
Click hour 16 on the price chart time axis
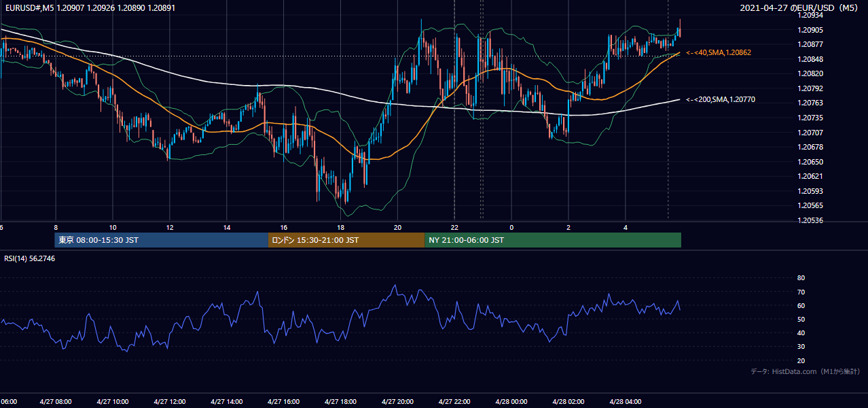pyautogui.click(x=284, y=228)
